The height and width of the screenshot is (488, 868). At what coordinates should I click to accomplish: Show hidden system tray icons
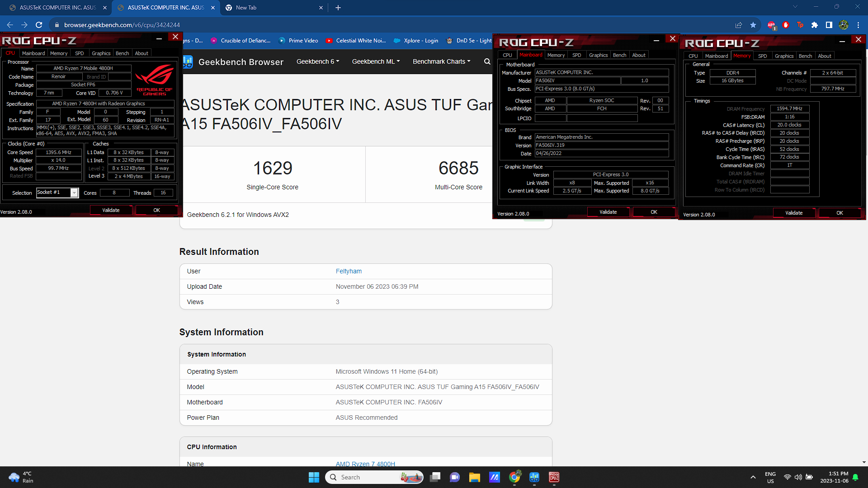click(753, 477)
